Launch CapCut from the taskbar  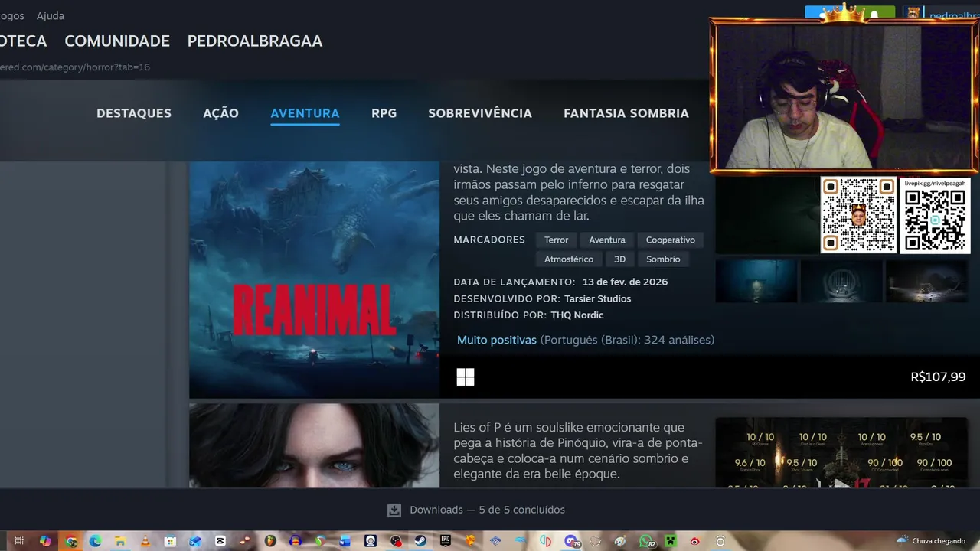pos(220,541)
